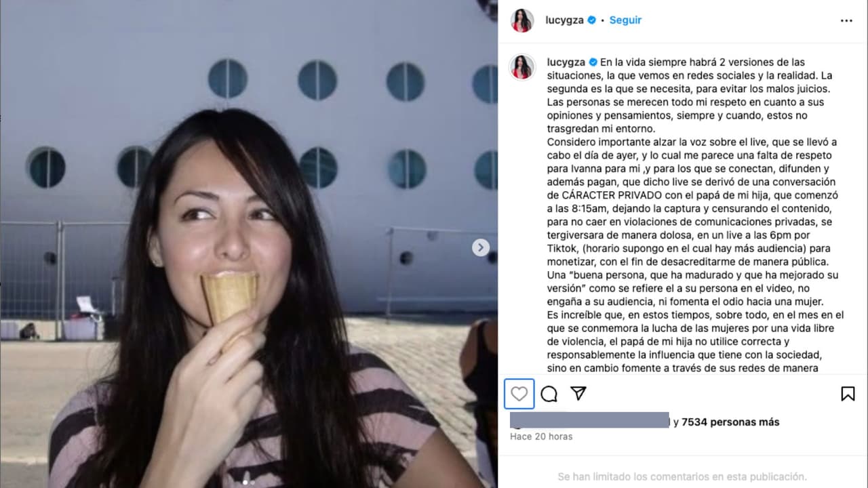Click the Hace 20 horas timestamp
The width and height of the screenshot is (868, 488).
[x=541, y=436]
